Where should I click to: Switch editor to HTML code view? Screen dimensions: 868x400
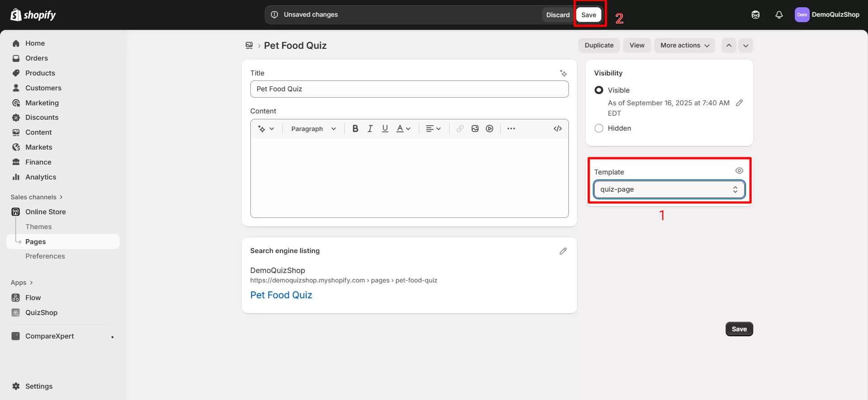(558, 129)
